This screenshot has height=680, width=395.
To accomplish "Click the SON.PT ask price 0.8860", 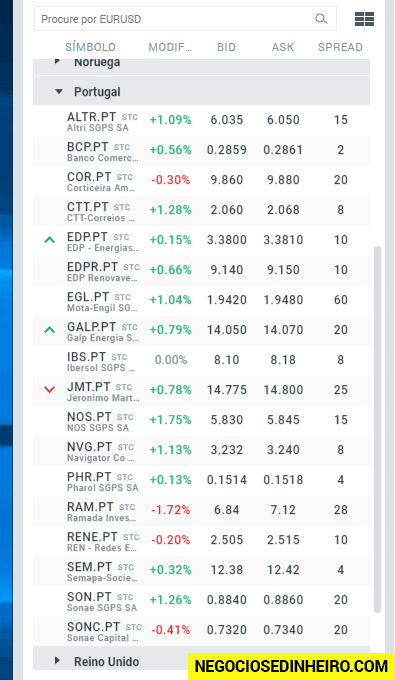I will (x=283, y=600).
